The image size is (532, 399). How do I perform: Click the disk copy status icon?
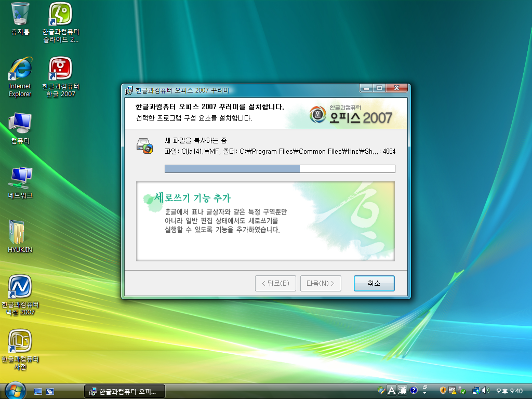(145, 146)
